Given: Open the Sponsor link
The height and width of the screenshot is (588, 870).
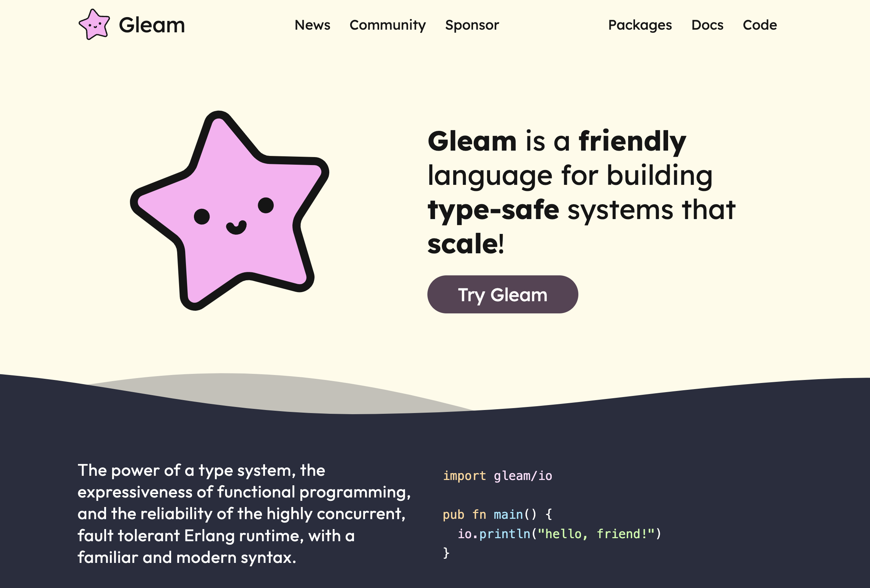Looking at the screenshot, I should coord(472,25).
